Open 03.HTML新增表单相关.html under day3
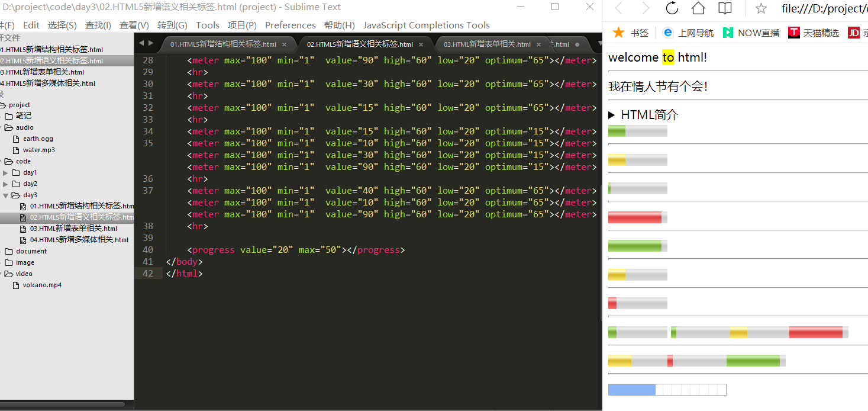This screenshot has height=411, width=868. click(x=73, y=229)
